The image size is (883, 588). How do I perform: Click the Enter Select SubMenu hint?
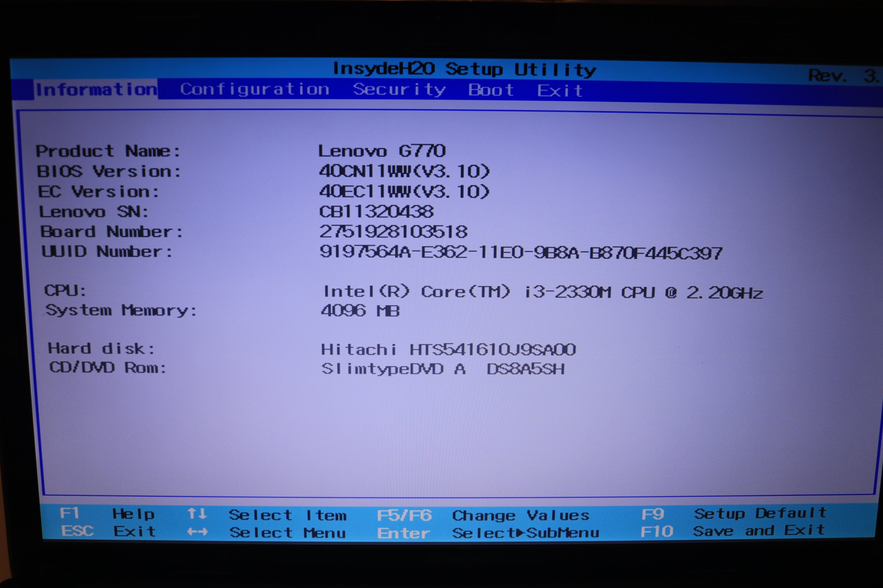tap(488, 533)
